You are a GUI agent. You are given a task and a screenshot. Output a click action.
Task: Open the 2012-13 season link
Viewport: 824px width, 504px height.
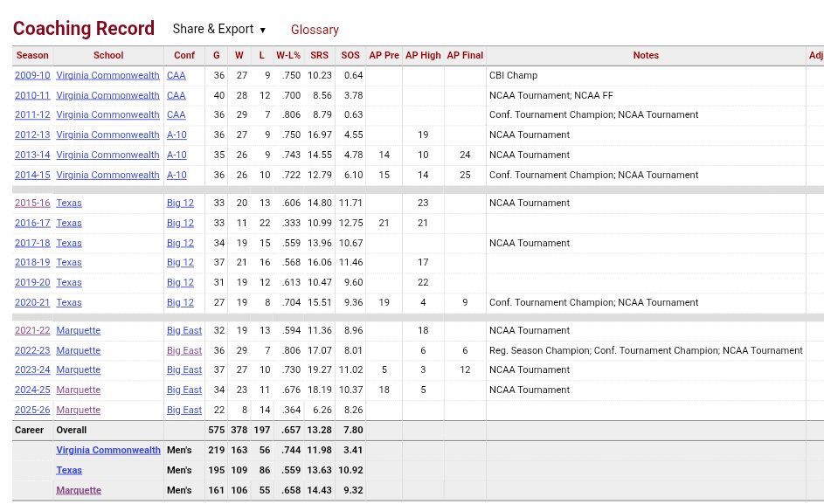coord(32,135)
